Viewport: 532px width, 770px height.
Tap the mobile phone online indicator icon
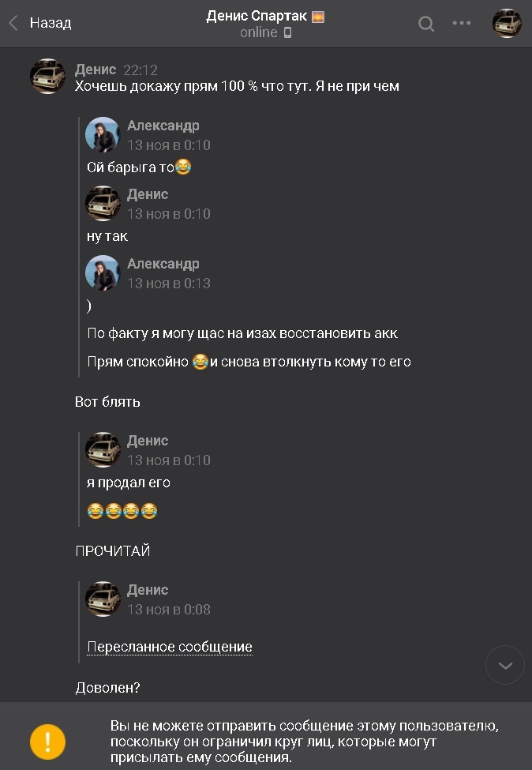point(287,33)
